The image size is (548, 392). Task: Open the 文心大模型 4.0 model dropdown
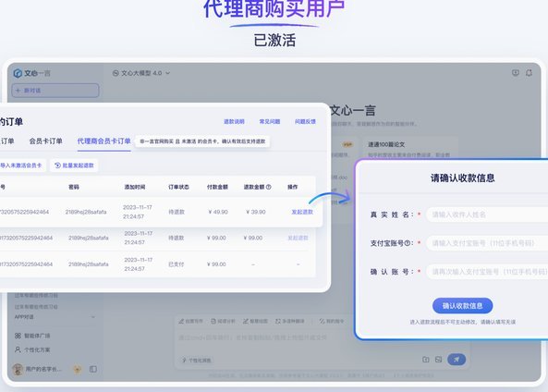pos(141,73)
